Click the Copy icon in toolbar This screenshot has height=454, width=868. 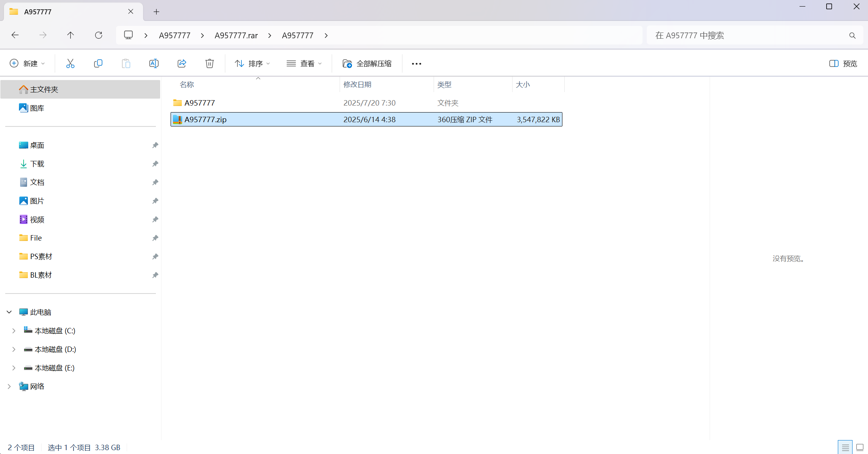click(x=98, y=63)
